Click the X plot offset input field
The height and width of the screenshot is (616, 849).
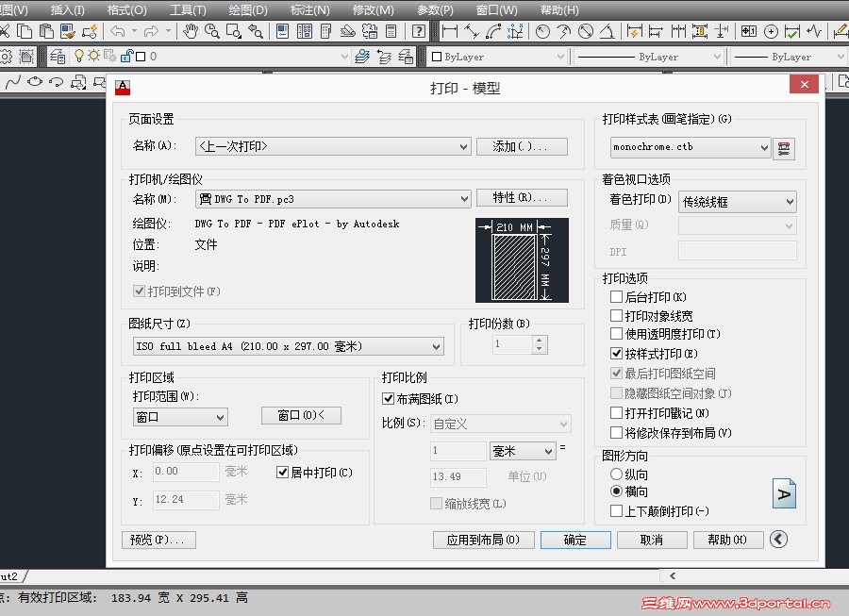click(x=185, y=473)
